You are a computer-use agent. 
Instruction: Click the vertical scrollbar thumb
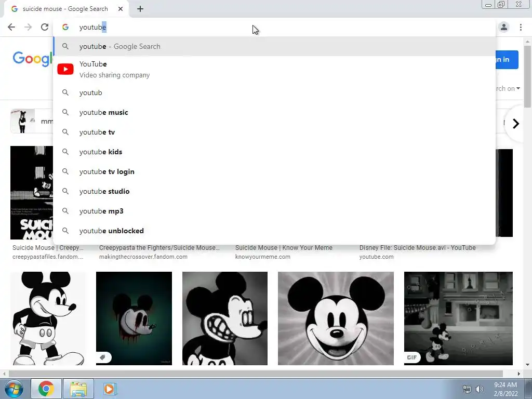[527, 76]
